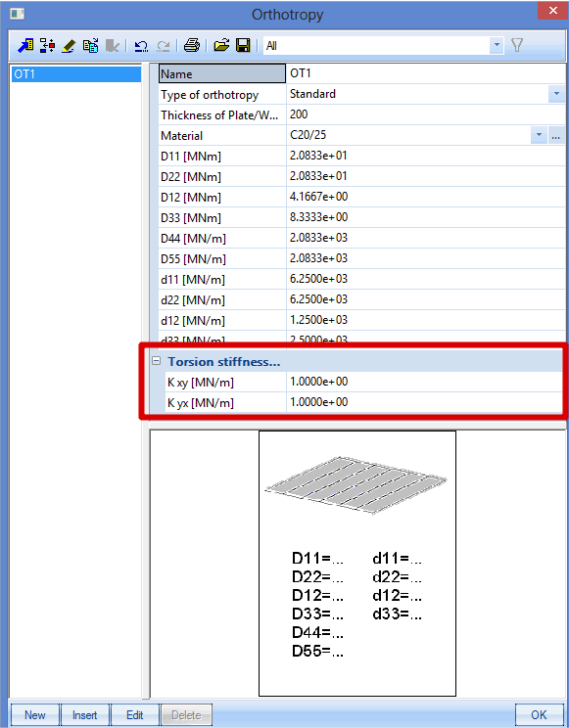Image resolution: width=569 pixels, height=728 pixels.
Task: Open the Type of orthotropy dropdown
Action: click(556, 94)
